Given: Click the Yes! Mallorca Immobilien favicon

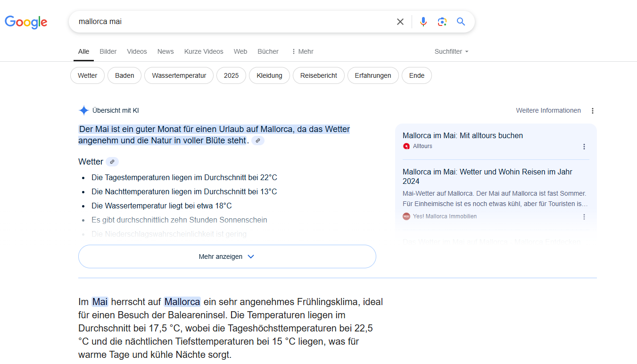Looking at the screenshot, I should (x=406, y=216).
